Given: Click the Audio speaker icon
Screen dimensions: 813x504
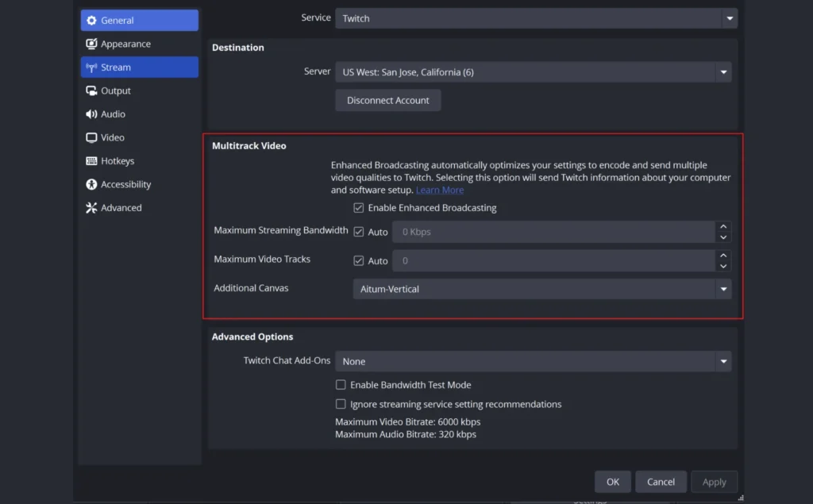Looking at the screenshot, I should 91,114.
